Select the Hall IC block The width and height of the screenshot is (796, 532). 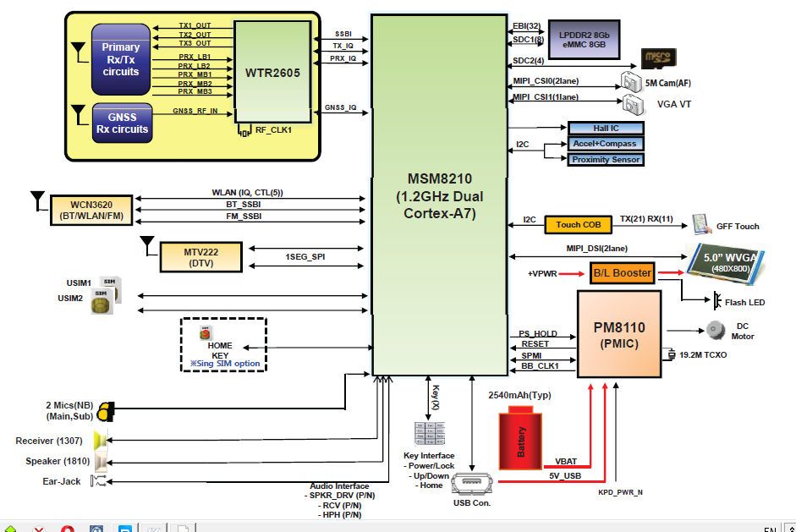[607, 128]
